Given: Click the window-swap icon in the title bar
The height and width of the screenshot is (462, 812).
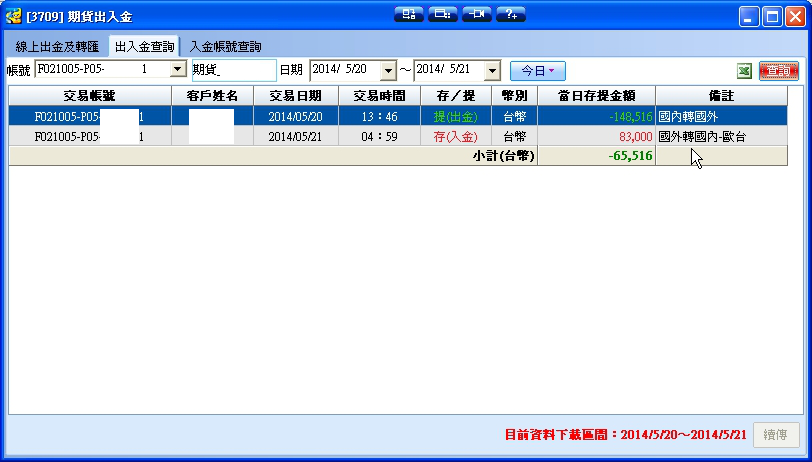Looking at the screenshot, I should click(x=409, y=15).
